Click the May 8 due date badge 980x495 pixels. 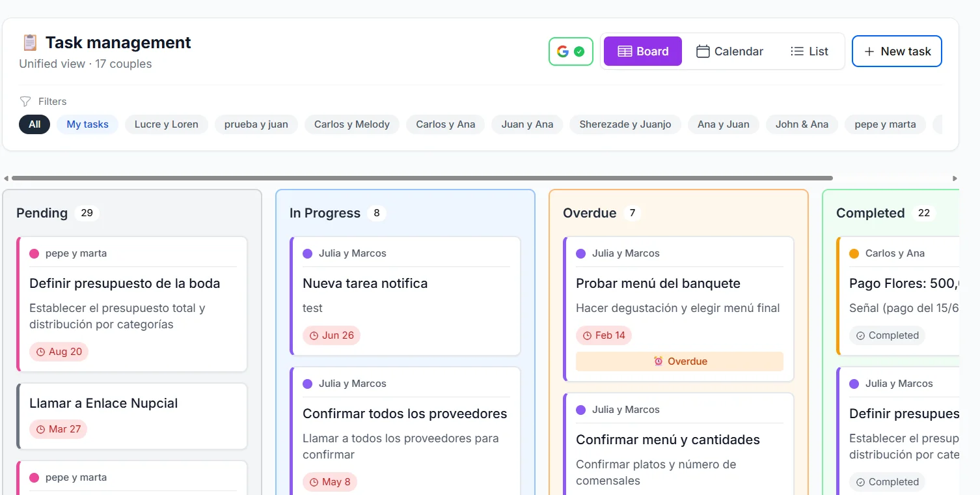pyautogui.click(x=329, y=482)
